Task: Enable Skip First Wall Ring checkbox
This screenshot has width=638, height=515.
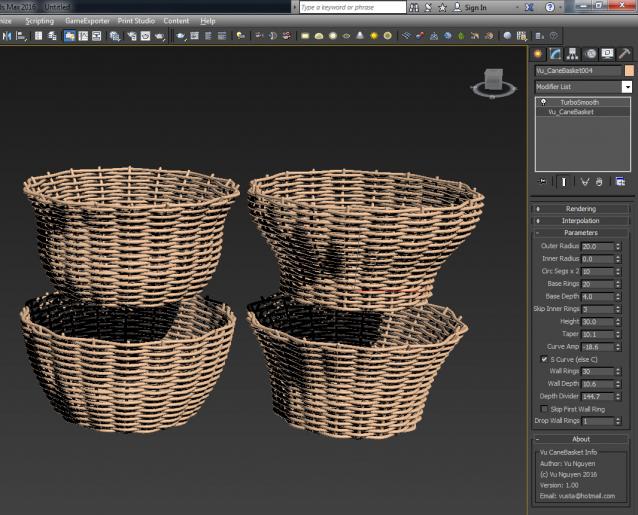Action: (x=544, y=409)
